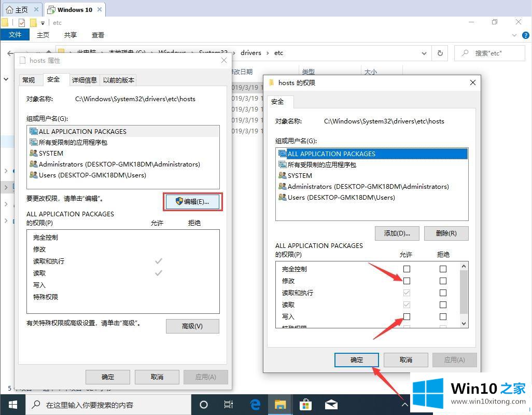Image resolution: width=532 pixels, height=415 pixels.
Task: Launch Microsoft Edge from taskbar
Action: coord(255,405)
